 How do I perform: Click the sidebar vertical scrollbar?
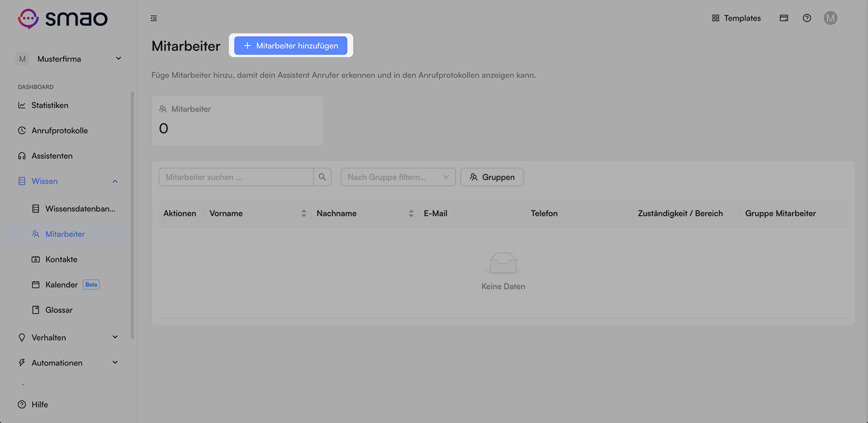[132, 215]
